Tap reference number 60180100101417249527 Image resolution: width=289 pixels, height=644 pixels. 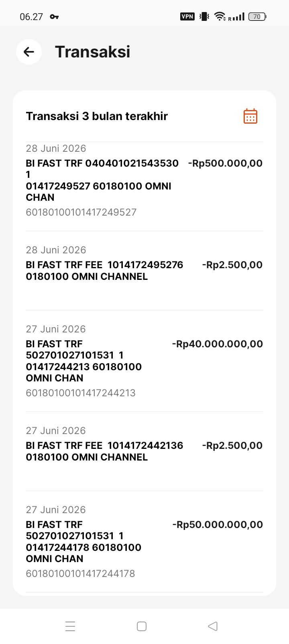coord(81,212)
